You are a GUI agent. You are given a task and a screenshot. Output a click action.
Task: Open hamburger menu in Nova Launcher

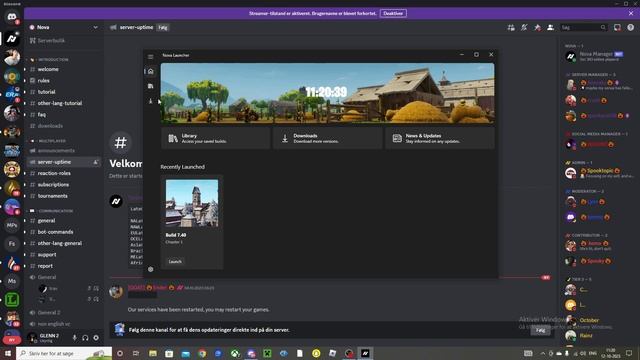point(151,57)
